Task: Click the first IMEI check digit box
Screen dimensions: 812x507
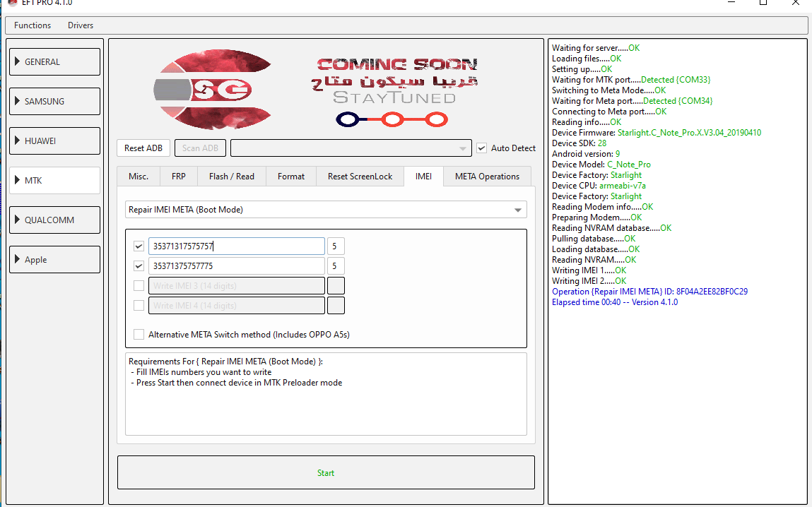Action: tap(336, 246)
